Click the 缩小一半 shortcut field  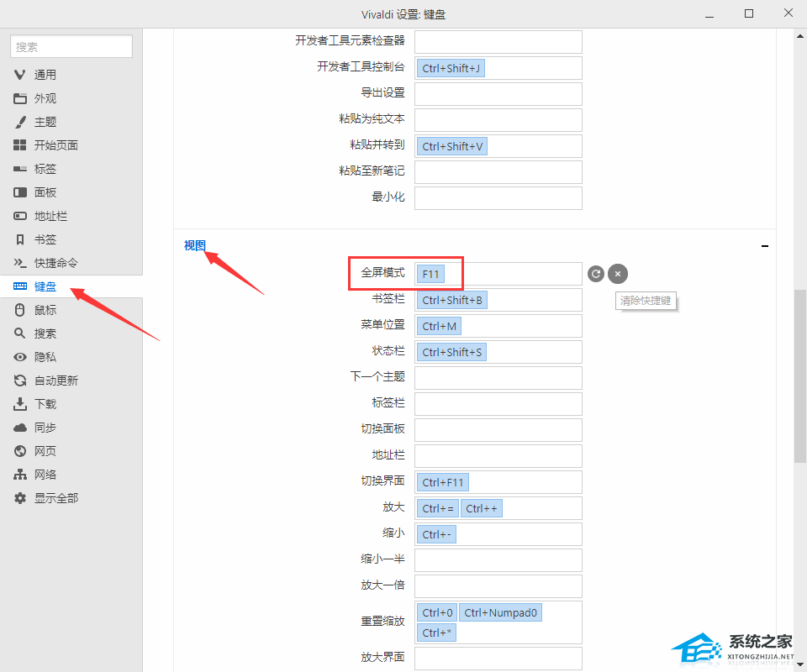click(498, 560)
